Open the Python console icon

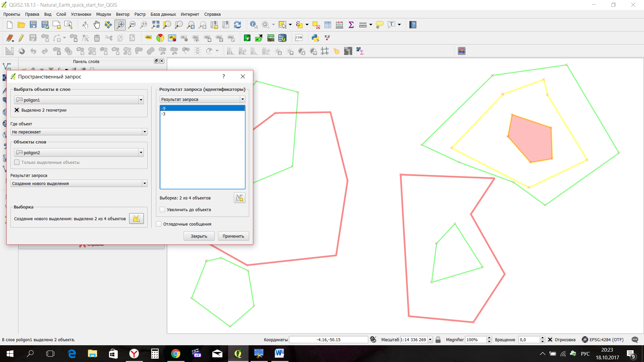click(315, 38)
